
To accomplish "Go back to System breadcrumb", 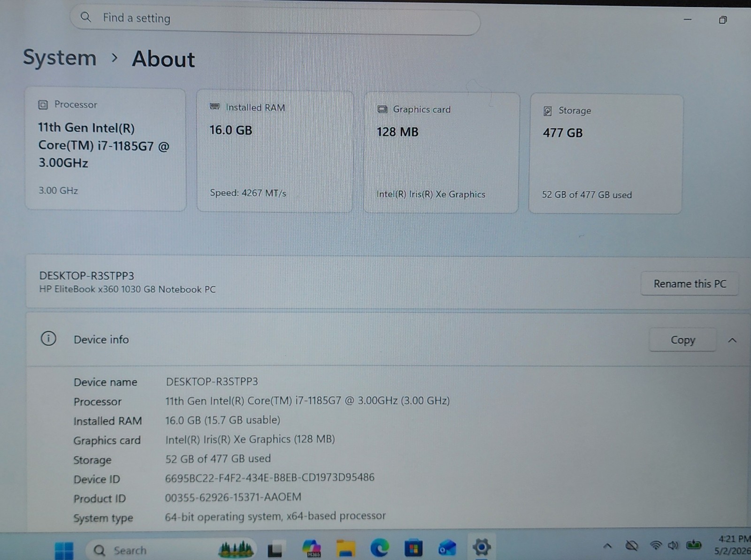I will pos(60,58).
